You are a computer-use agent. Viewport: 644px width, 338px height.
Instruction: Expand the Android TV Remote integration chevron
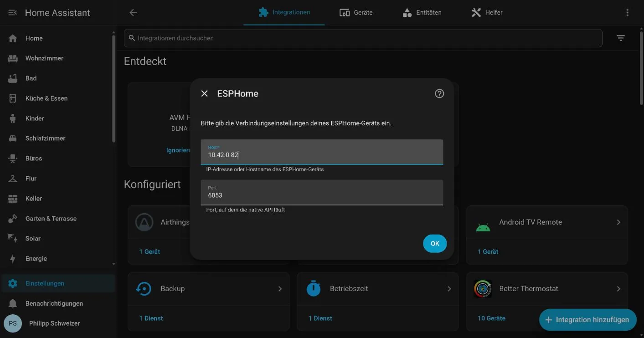click(x=618, y=222)
